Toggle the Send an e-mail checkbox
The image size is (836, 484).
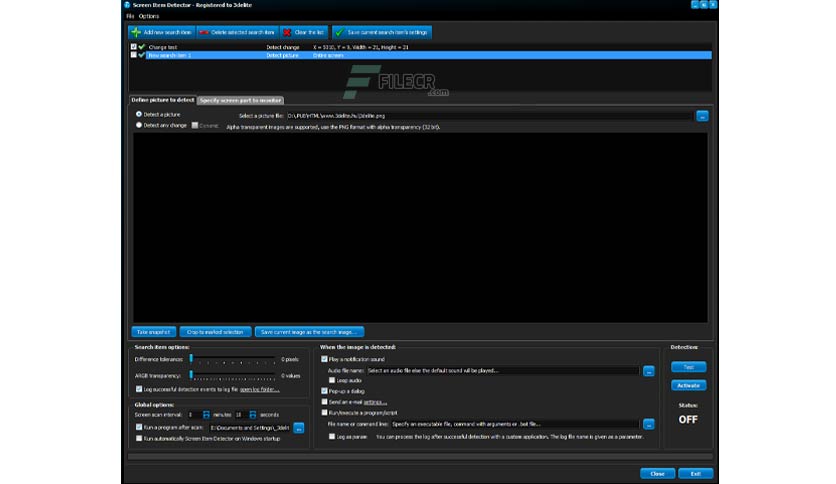point(324,402)
